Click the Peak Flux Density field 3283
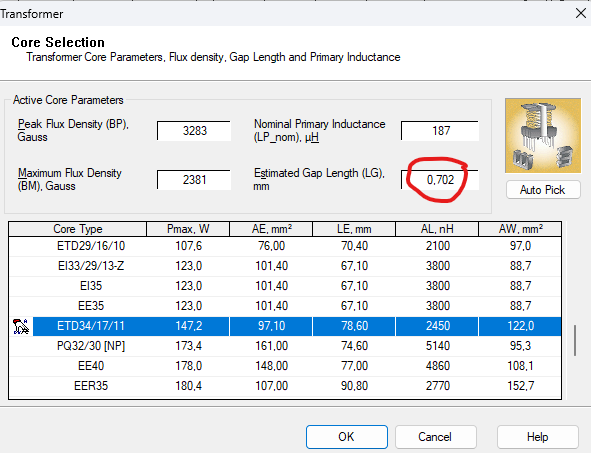The image size is (591, 453). click(194, 131)
